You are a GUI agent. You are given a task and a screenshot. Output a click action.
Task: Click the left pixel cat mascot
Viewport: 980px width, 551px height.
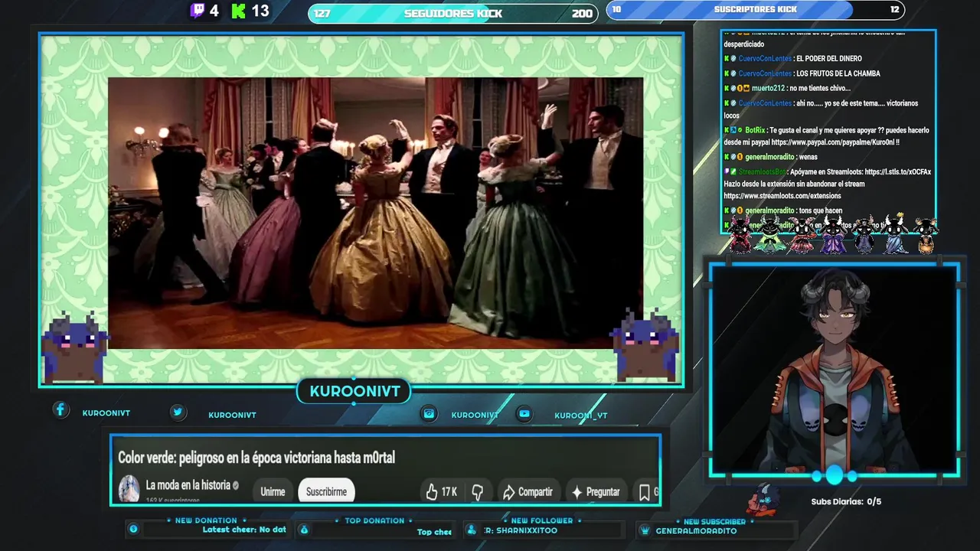(x=74, y=347)
